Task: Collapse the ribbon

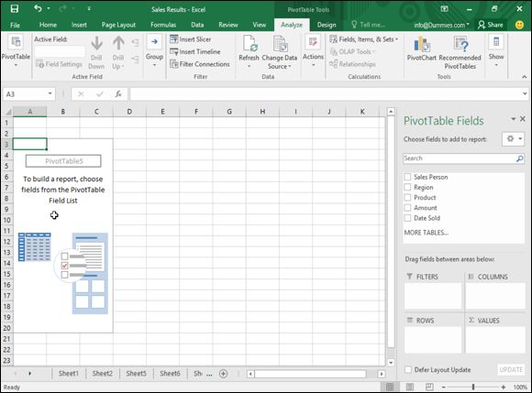Action: tap(524, 77)
